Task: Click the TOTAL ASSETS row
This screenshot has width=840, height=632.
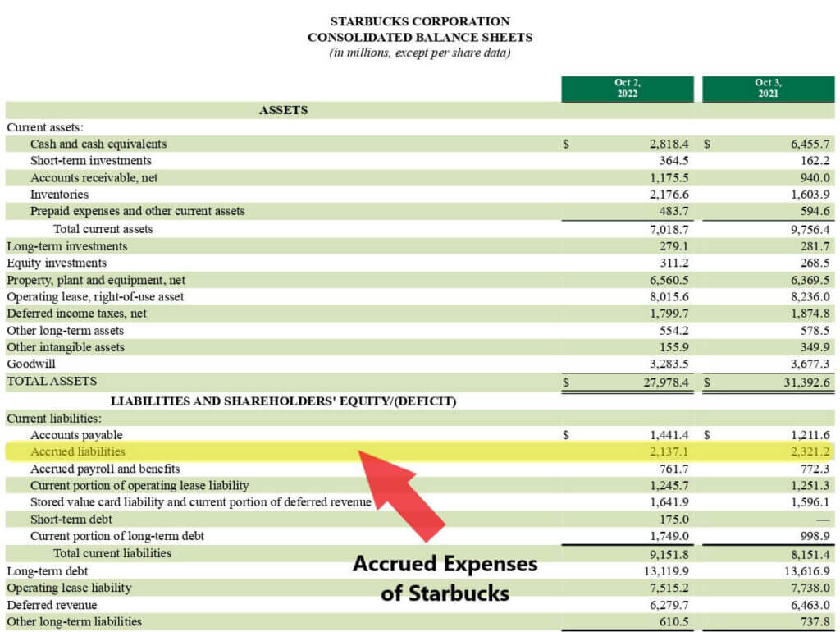Action: [51, 381]
